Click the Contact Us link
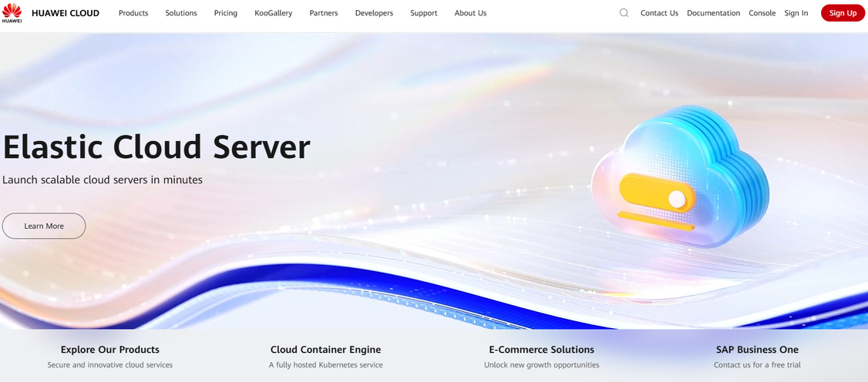Viewport: 868px width, 382px height. pos(659,13)
